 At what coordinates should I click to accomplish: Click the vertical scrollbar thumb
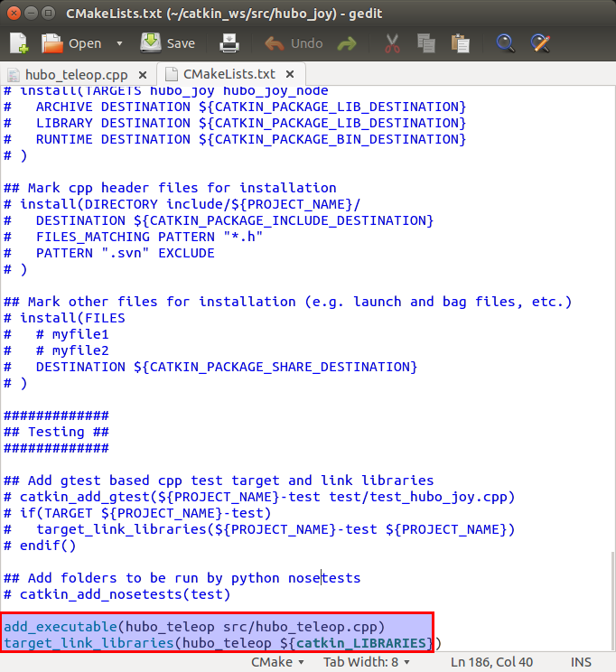coord(613,601)
